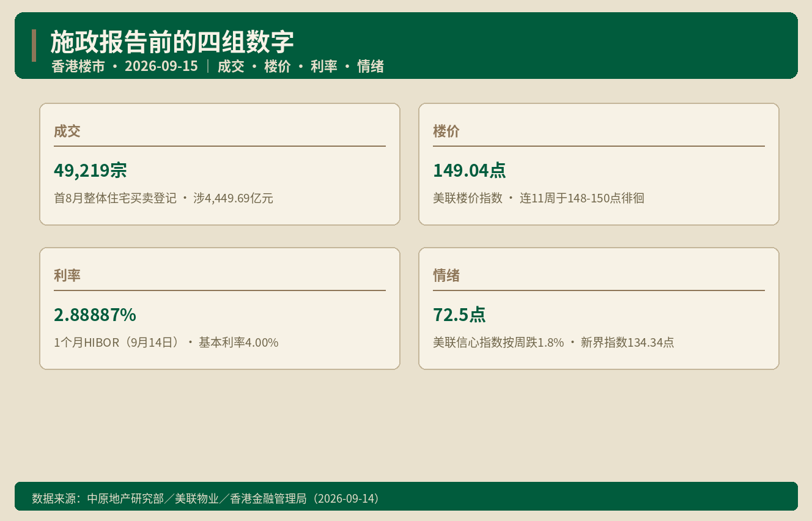812x521 pixels.
Task: Select the 情绪 card heading
Action: pos(446,275)
